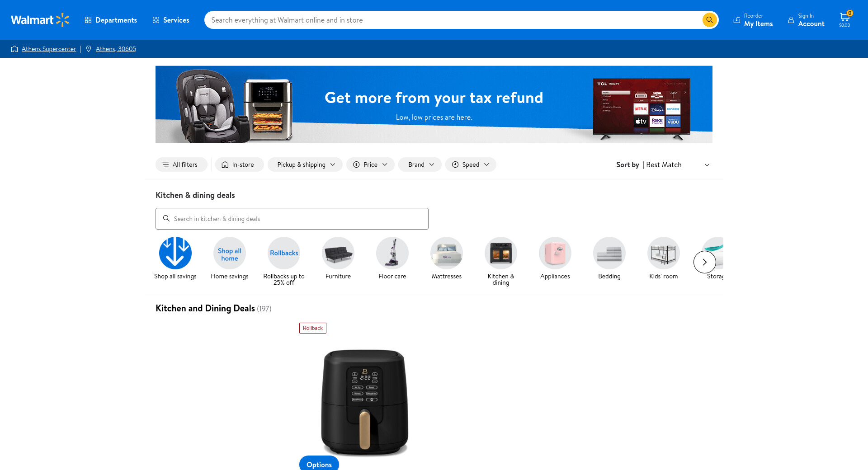Open the Price filter dropdown

point(370,164)
